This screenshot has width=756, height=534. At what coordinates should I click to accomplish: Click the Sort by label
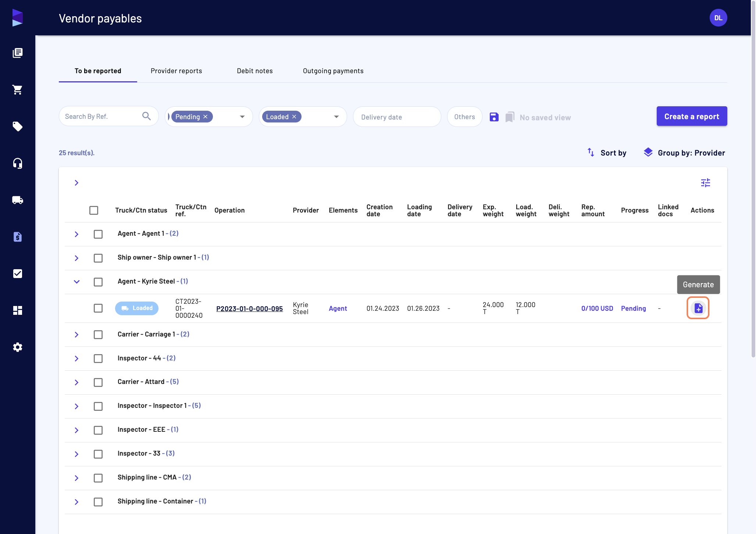613,153
